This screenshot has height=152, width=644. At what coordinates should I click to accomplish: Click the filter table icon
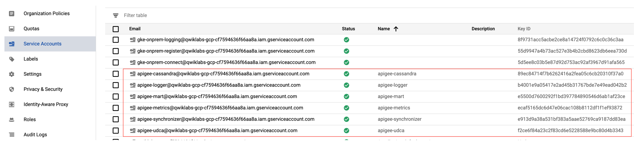[115, 16]
